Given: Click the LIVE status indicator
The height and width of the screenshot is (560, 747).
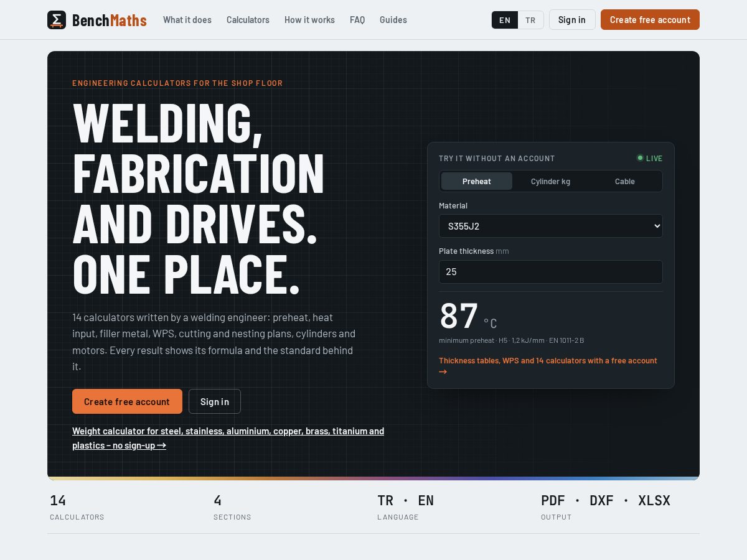Looking at the screenshot, I should coord(649,158).
